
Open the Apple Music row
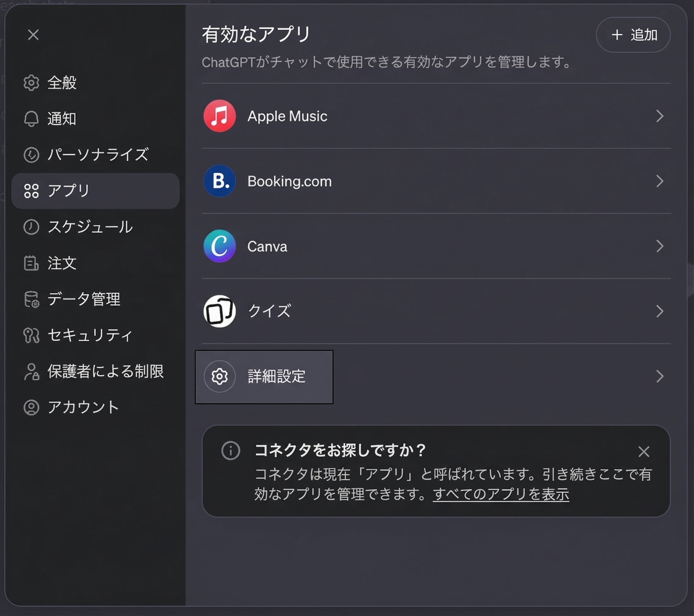pyautogui.click(x=436, y=116)
